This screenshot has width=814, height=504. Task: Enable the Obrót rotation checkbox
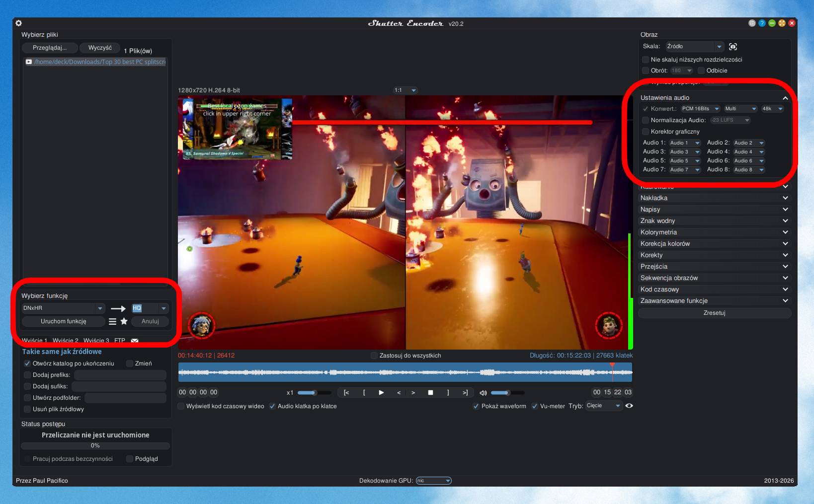(646, 71)
